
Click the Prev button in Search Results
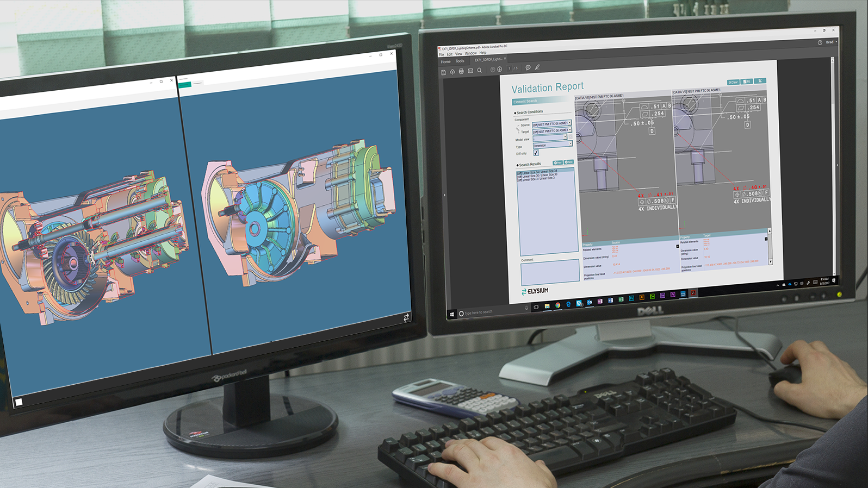point(558,162)
